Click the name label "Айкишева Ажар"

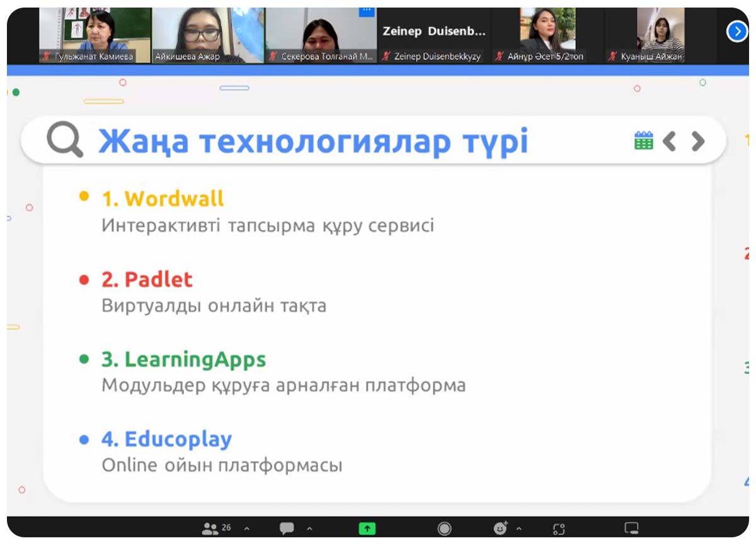[x=187, y=57]
